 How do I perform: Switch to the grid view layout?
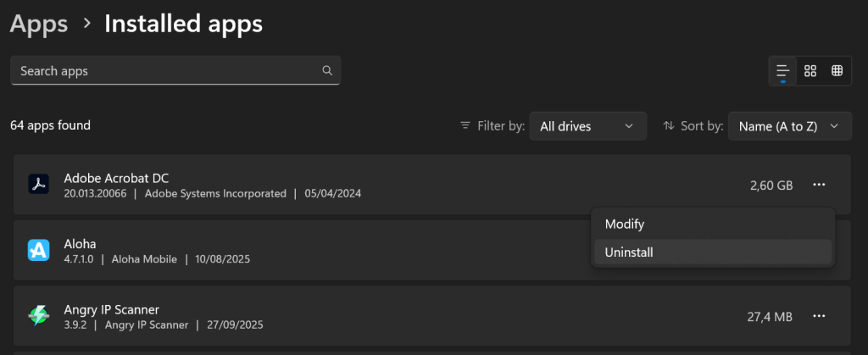[x=810, y=70]
